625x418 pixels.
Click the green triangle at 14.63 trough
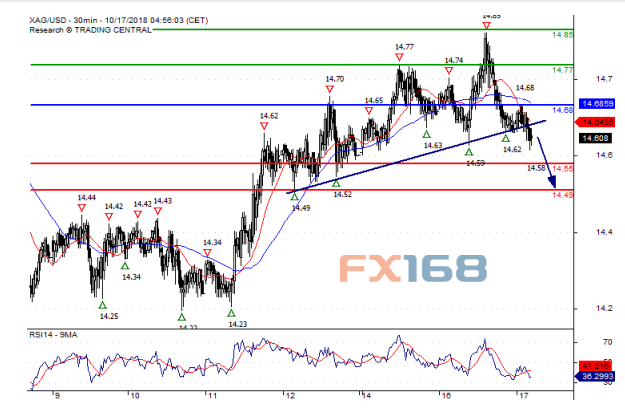pyautogui.click(x=427, y=134)
